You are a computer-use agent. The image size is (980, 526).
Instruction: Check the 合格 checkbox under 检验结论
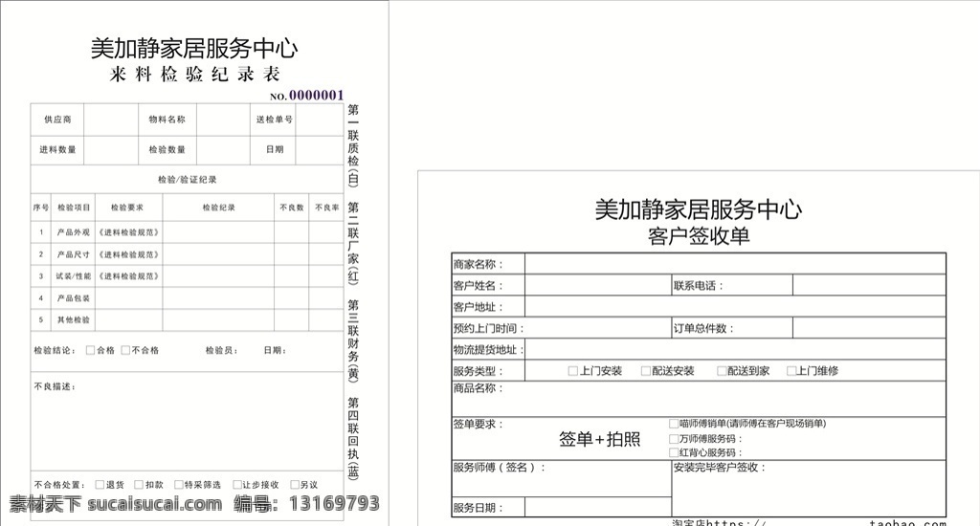coord(91,351)
